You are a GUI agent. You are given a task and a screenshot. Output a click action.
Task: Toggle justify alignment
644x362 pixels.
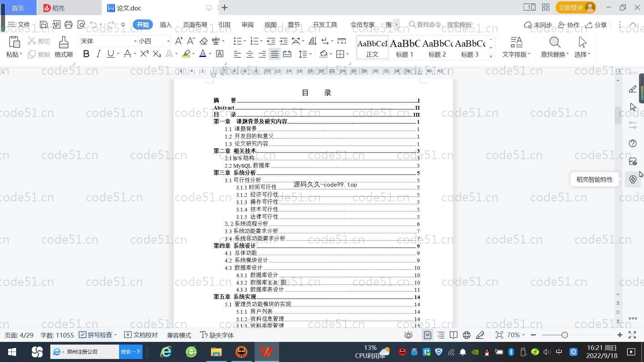(x=275, y=54)
